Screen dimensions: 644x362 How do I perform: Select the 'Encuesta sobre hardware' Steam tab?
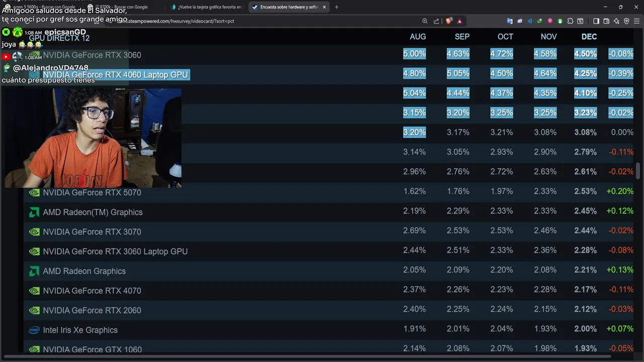pyautogui.click(x=289, y=7)
